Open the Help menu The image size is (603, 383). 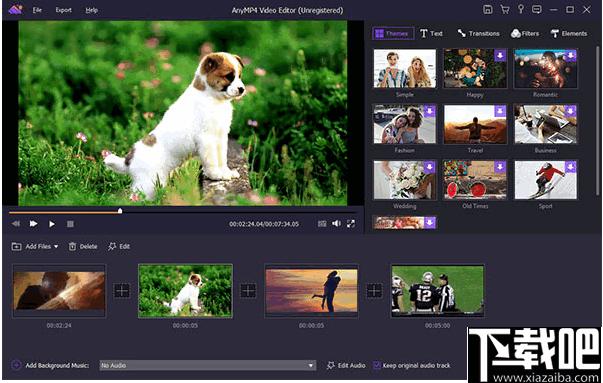[x=91, y=10]
